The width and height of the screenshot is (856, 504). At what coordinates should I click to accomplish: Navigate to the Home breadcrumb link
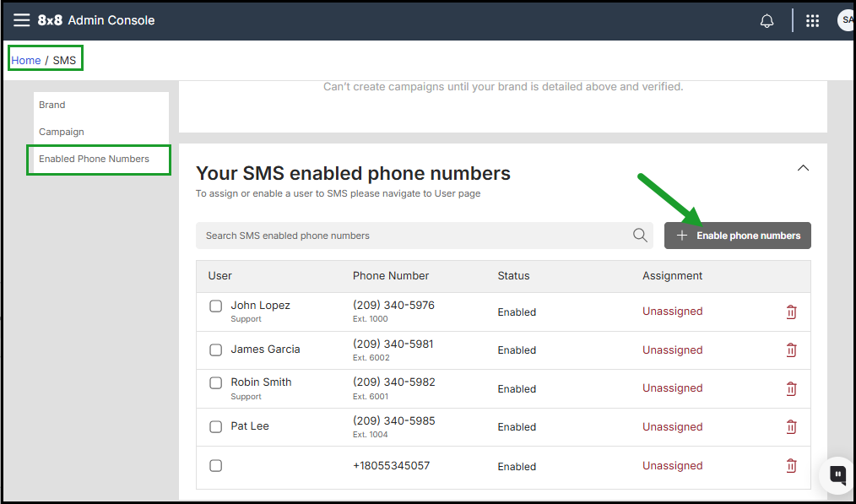coord(26,60)
